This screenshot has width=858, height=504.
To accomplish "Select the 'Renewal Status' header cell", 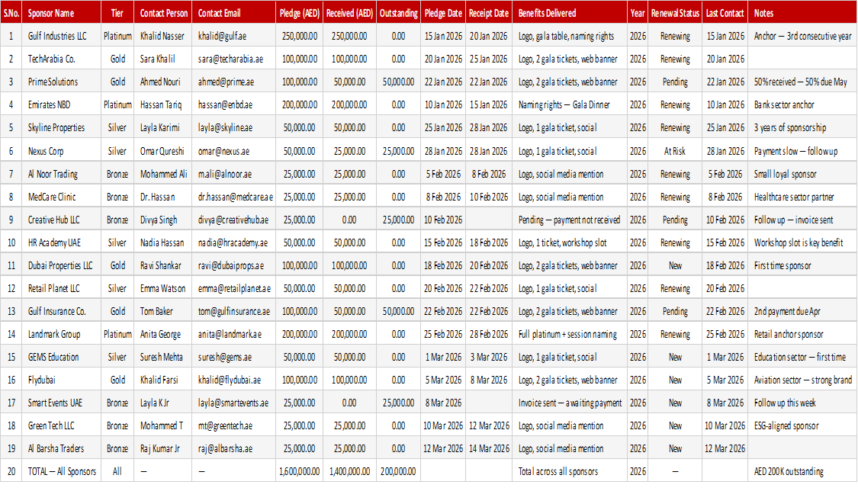I will (x=675, y=13).
